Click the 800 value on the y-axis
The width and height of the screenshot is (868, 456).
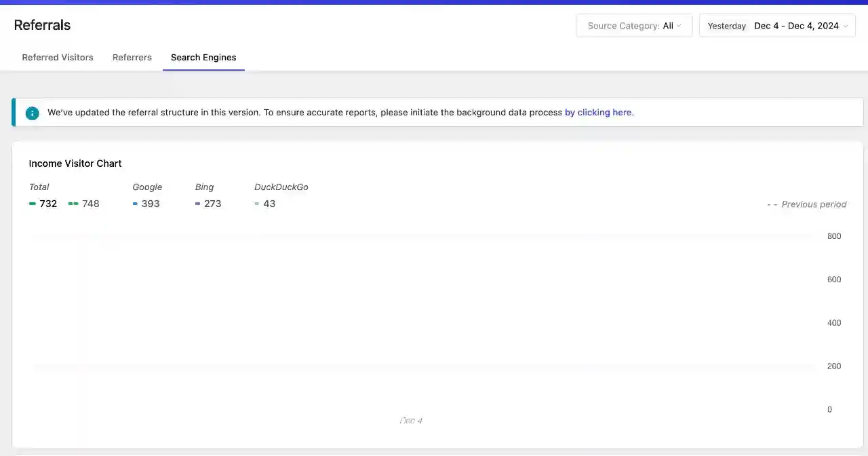834,236
